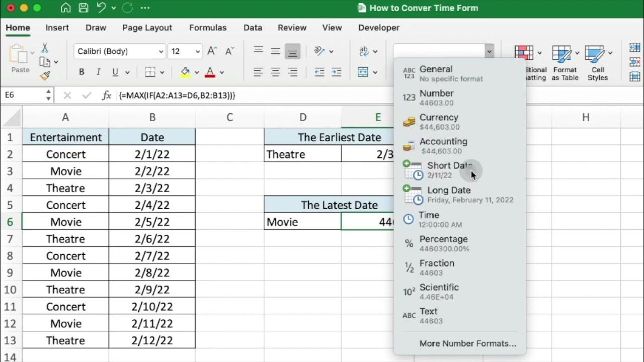Toggle Bold formatting
The image size is (644, 362).
(x=82, y=72)
